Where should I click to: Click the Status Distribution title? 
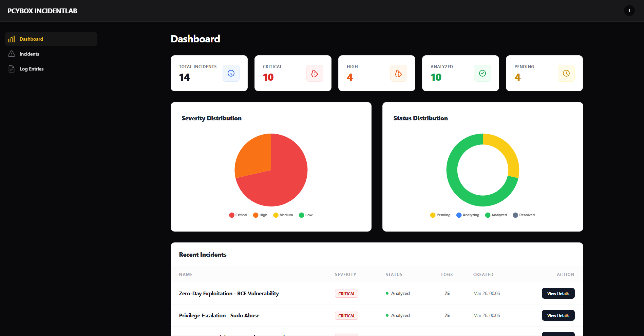[x=421, y=118]
